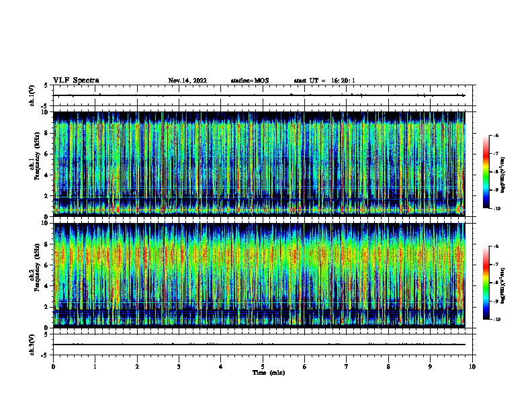
Task: Click inside the ch.2 spectrogram panel
Action: coord(259,275)
